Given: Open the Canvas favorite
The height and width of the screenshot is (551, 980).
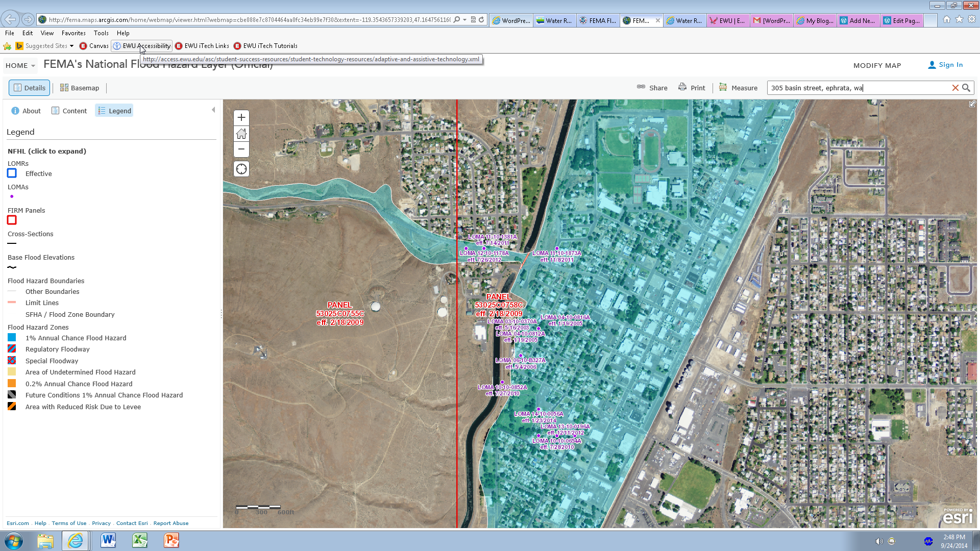Looking at the screenshot, I should pos(94,46).
